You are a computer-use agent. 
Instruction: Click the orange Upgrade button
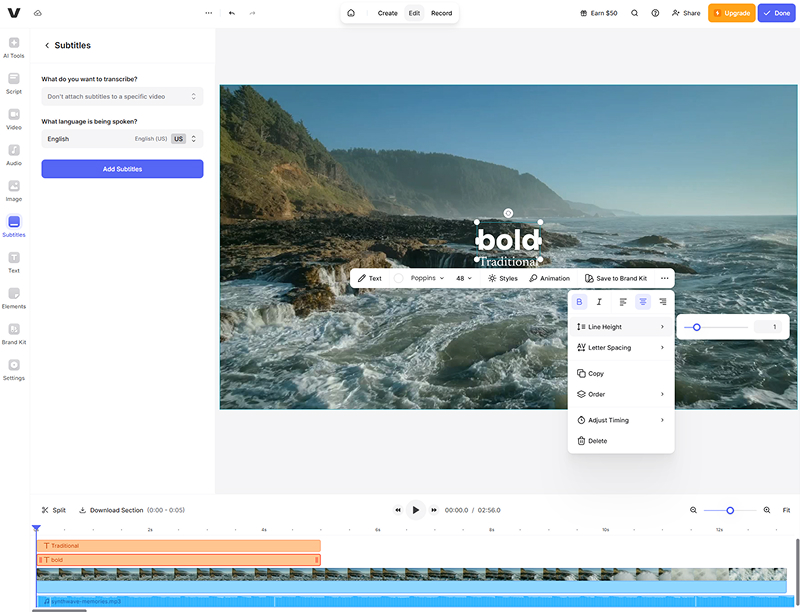[731, 13]
